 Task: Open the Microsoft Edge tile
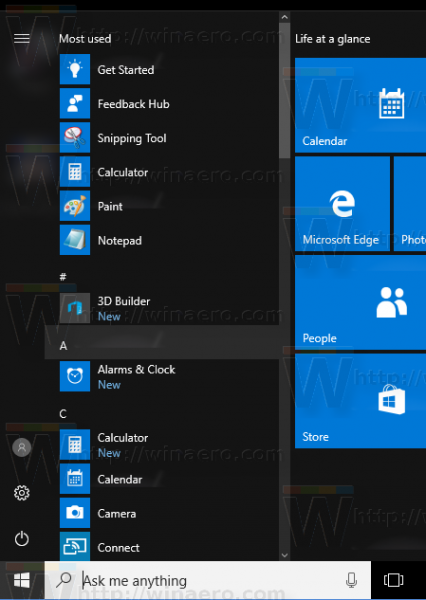click(342, 204)
